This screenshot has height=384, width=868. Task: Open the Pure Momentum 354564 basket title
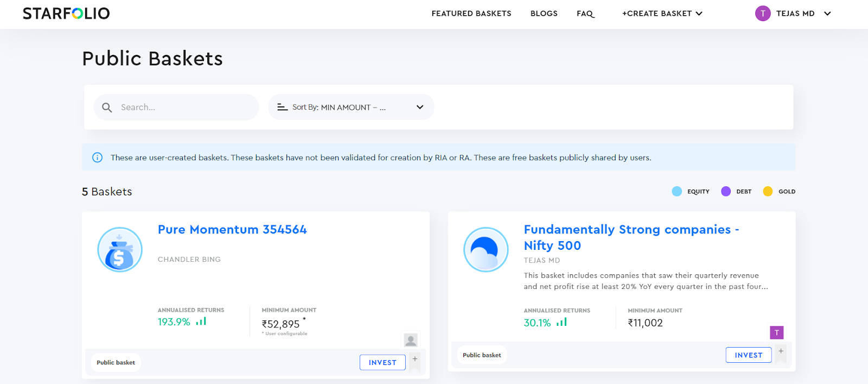pyautogui.click(x=232, y=230)
